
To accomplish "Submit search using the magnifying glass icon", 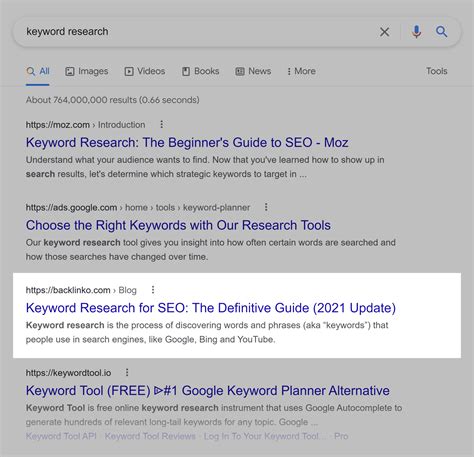I will pyautogui.click(x=441, y=32).
